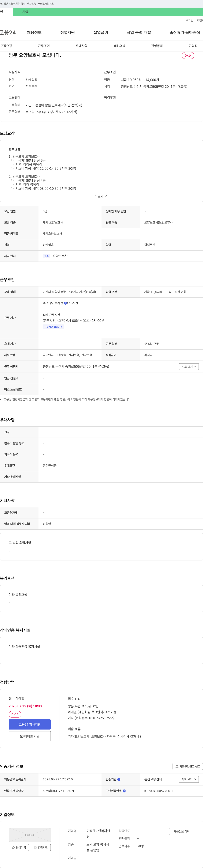Image resolution: width=203 pixels, height=868 pixels.
Task: Click the 이메일 지원 button
Action: pos(30,736)
